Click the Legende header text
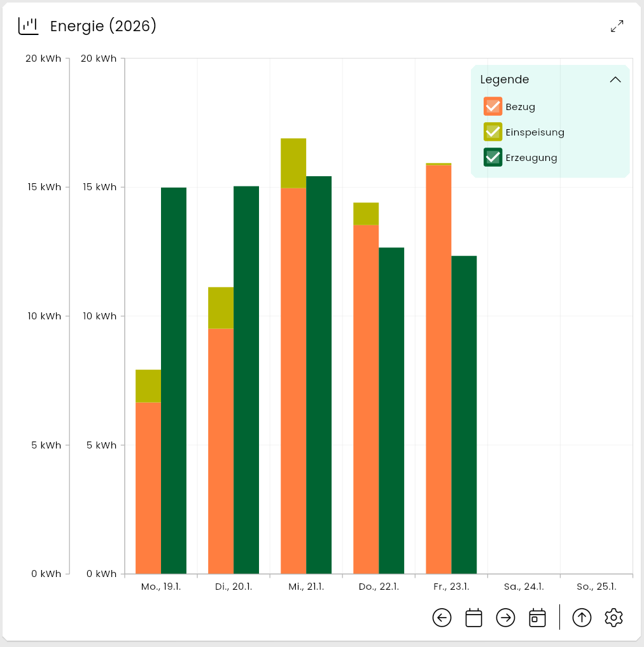 point(505,80)
